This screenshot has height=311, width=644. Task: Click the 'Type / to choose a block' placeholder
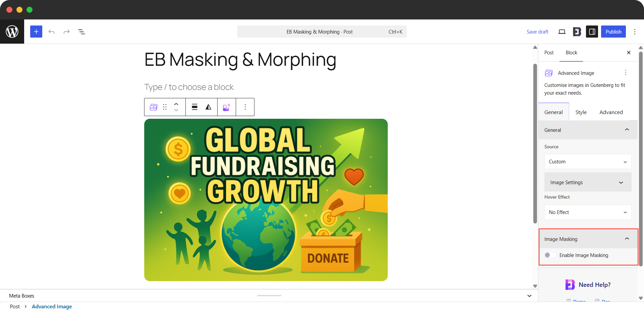pyautogui.click(x=189, y=87)
